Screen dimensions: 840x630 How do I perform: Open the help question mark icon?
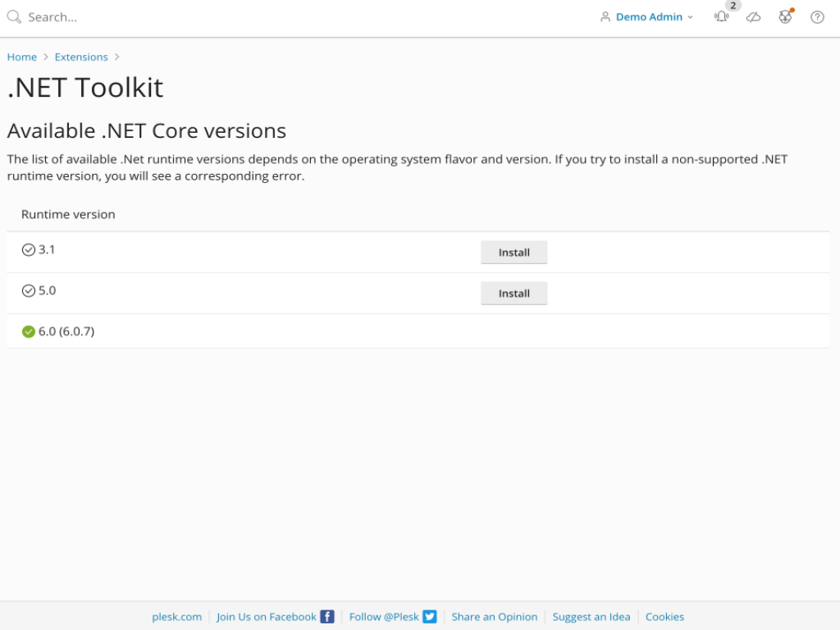pyautogui.click(x=817, y=17)
